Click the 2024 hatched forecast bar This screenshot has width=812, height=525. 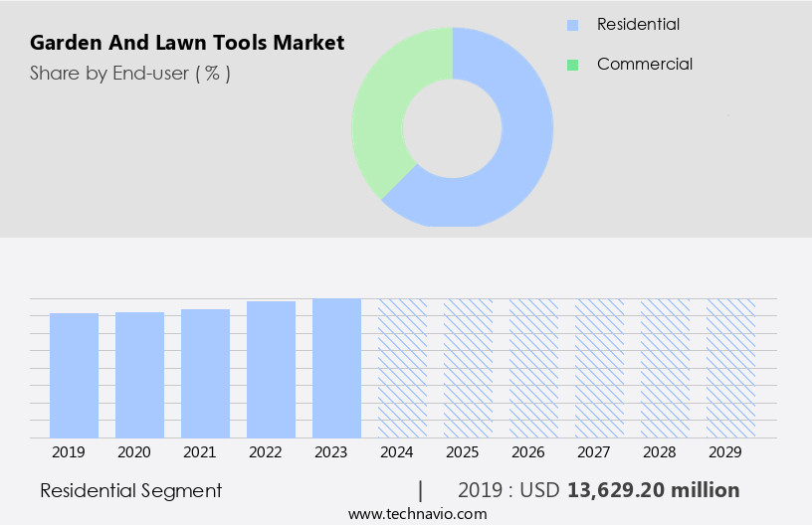coord(403,368)
